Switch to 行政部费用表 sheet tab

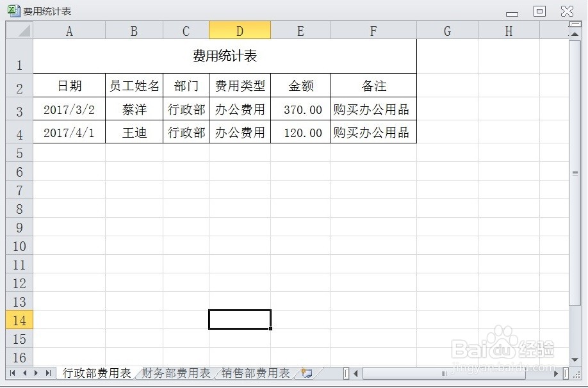[x=96, y=373]
